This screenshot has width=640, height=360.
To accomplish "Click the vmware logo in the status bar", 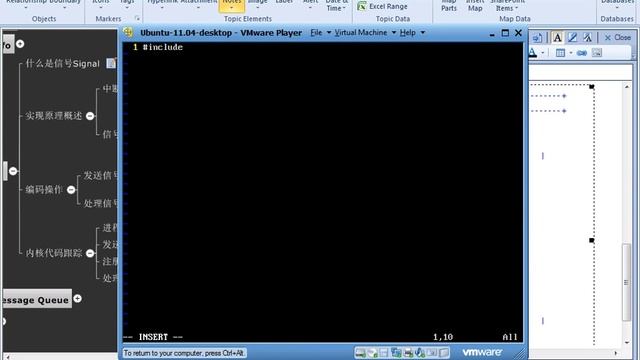I will (x=482, y=352).
